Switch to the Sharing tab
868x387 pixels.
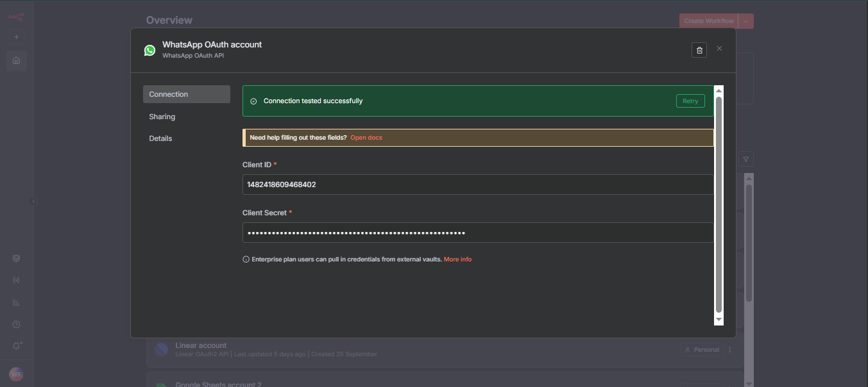pyautogui.click(x=162, y=117)
